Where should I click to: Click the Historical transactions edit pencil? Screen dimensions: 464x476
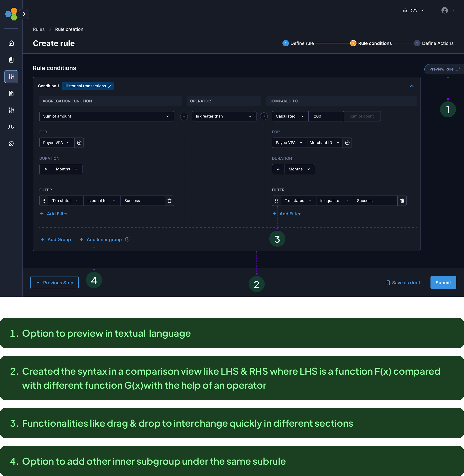click(109, 86)
